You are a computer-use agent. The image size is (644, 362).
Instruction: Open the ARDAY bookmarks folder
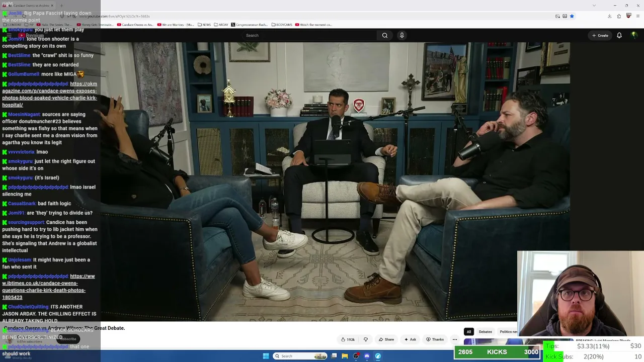221,25
